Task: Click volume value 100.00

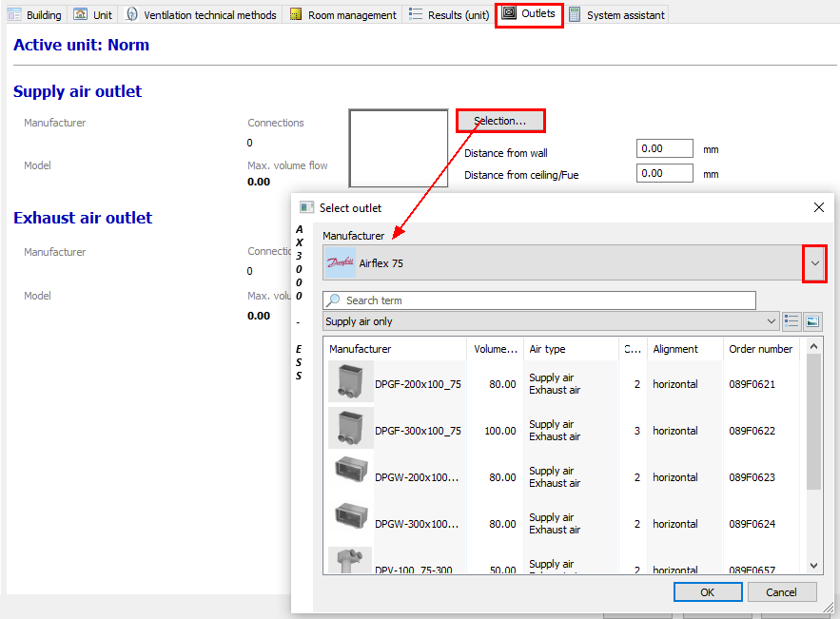Action: pos(500,431)
